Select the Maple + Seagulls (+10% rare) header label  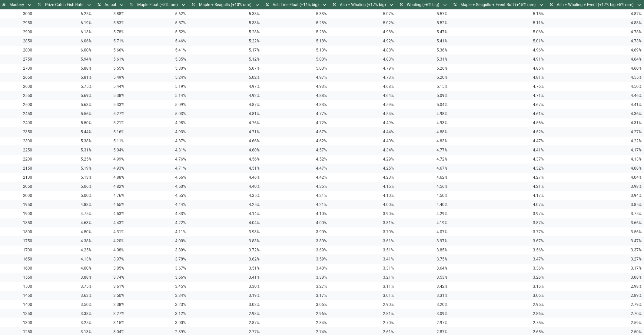click(x=225, y=5)
